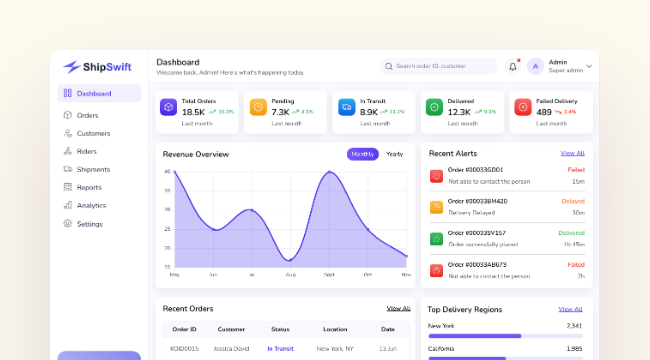Click the Location column header
Image resolution: width=650 pixels, height=360 pixels.
[335, 329]
